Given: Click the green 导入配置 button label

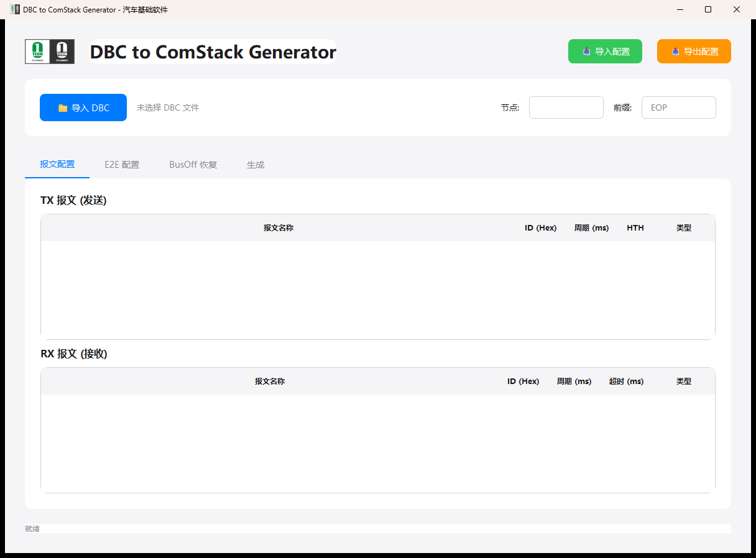Looking at the screenshot, I should tap(612, 52).
